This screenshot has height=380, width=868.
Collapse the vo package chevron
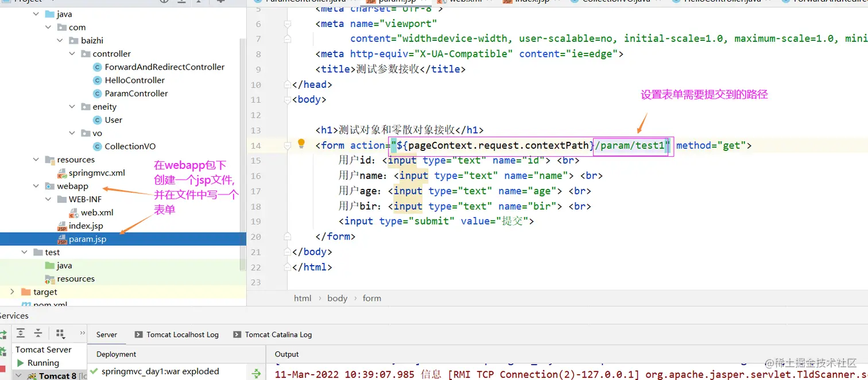72,133
